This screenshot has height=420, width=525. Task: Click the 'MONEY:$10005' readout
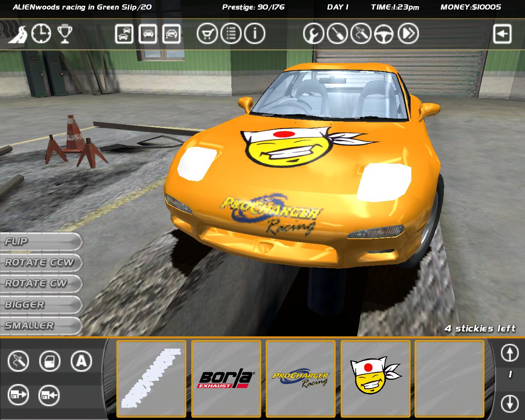(x=470, y=7)
